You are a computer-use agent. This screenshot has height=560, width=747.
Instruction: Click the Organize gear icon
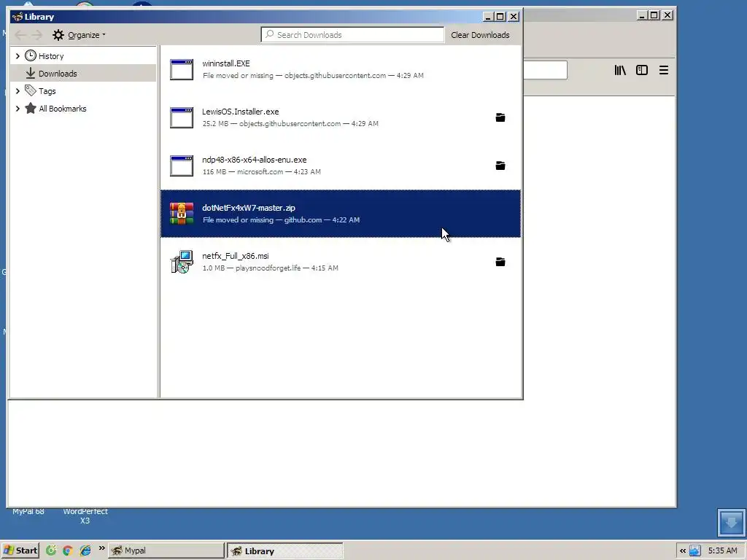tap(58, 35)
